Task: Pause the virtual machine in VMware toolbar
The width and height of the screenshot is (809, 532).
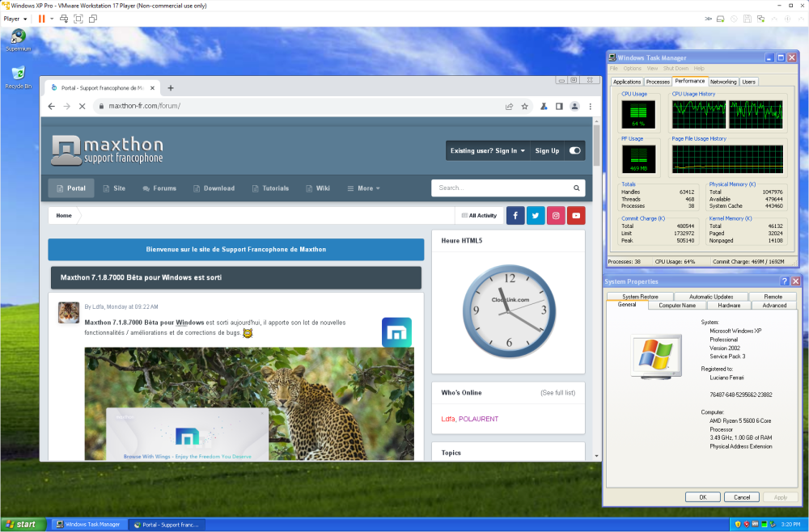Action: point(42,19)
